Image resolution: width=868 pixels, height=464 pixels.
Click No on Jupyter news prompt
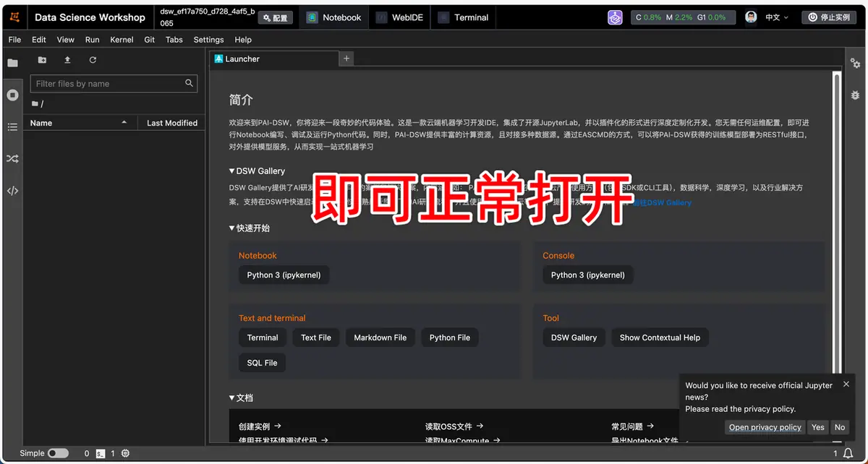840,427
